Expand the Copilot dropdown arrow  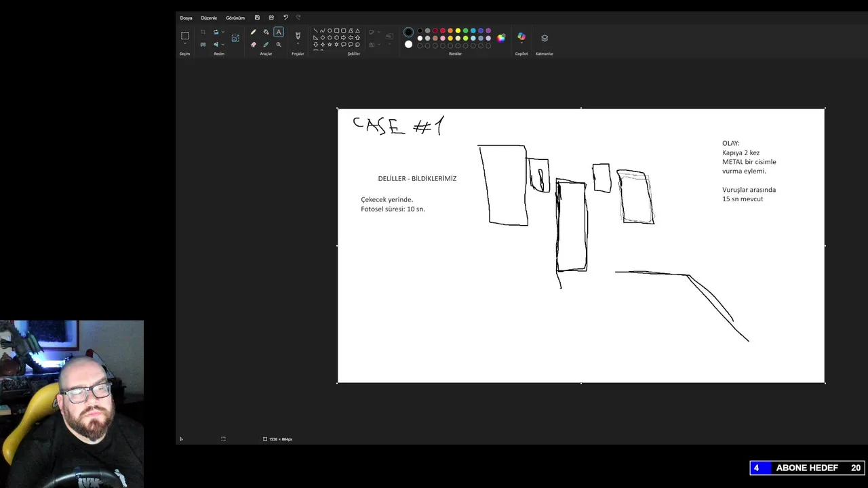521,43
